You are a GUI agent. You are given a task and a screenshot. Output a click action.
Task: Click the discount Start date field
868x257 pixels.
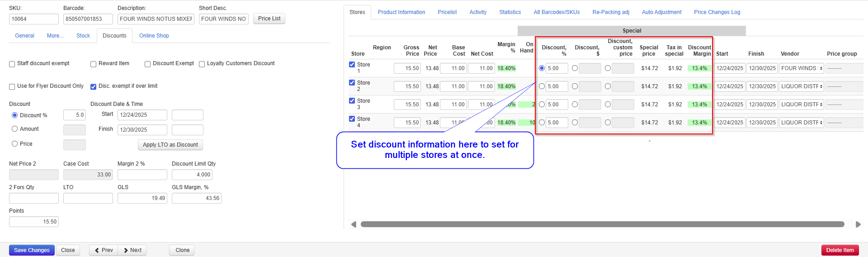(x=142, y=115)
